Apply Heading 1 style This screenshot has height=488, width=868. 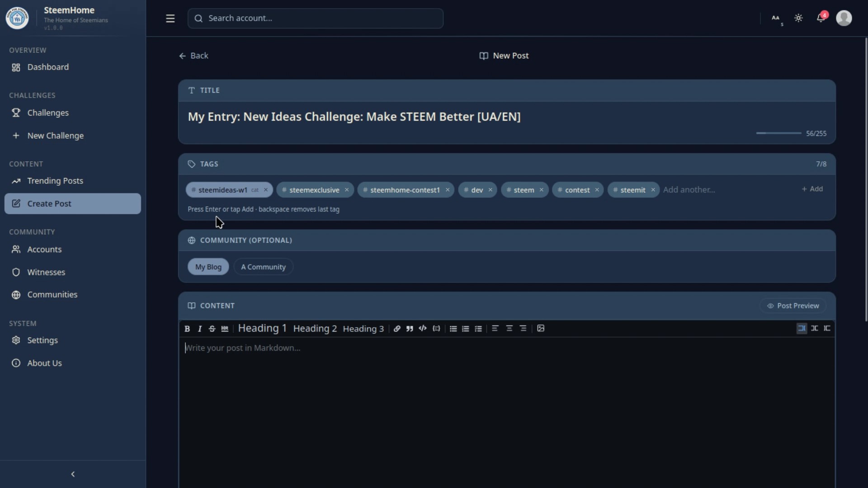262,328
